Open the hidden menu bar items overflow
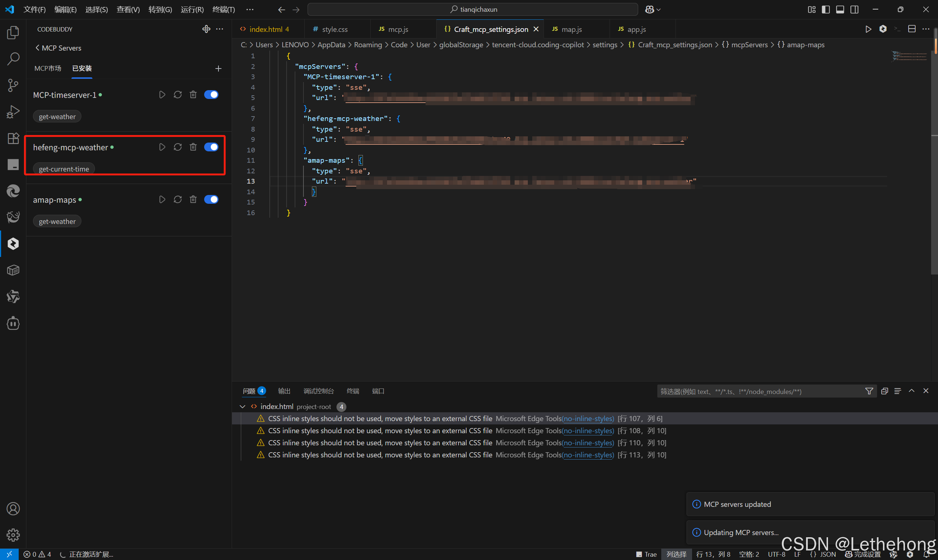Viewport: 938px width, 560px height. [x=250, y=10]
